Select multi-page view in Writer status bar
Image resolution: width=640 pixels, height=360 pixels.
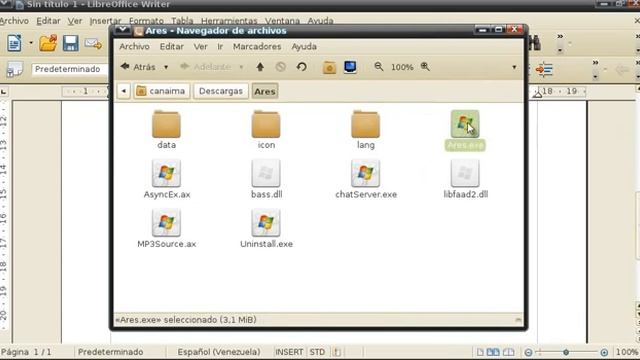point(493,352)
